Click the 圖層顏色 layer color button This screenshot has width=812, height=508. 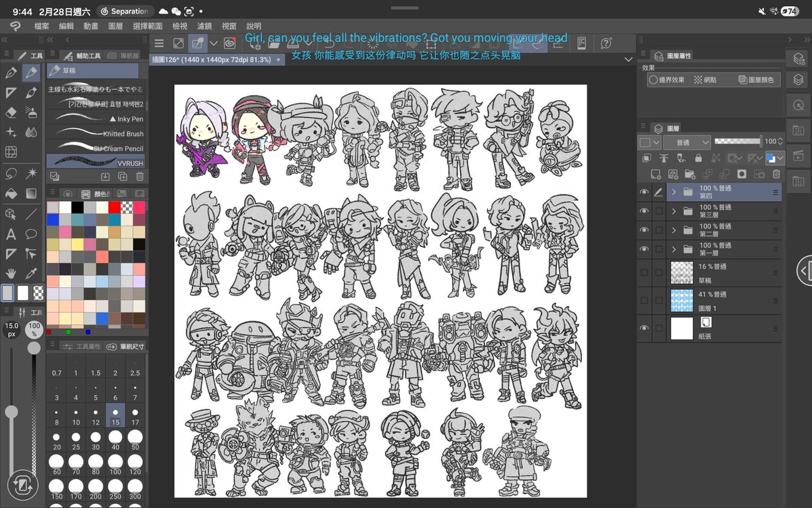point(757,80)
